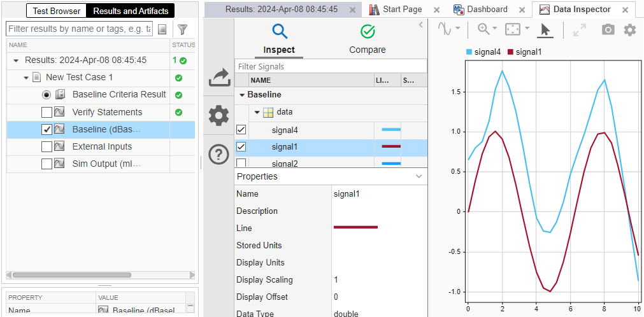
Task: Open plot settings gear icon
Action: pos(629,30)
